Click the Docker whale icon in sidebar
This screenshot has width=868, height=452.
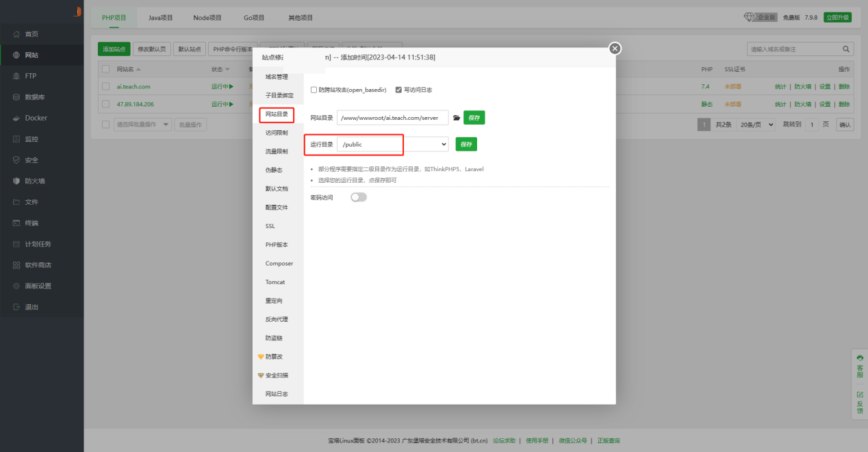point(17,118)
